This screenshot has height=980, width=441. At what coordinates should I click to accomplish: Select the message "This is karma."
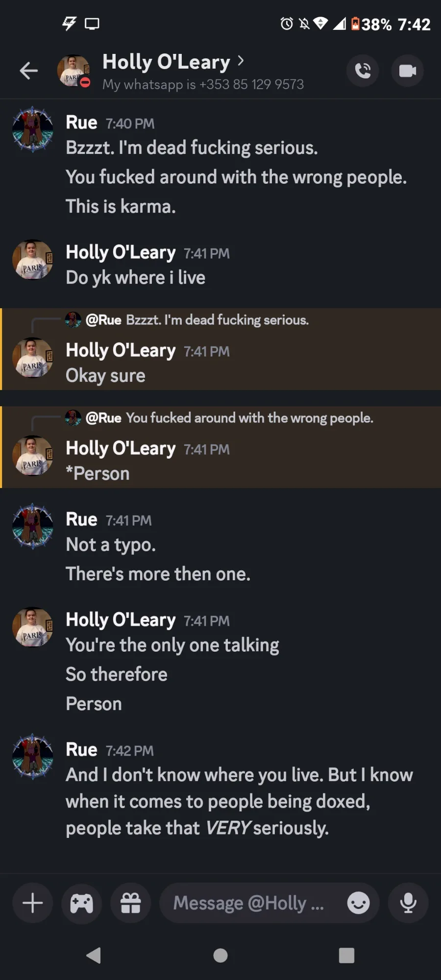click(x=121, y=206)
